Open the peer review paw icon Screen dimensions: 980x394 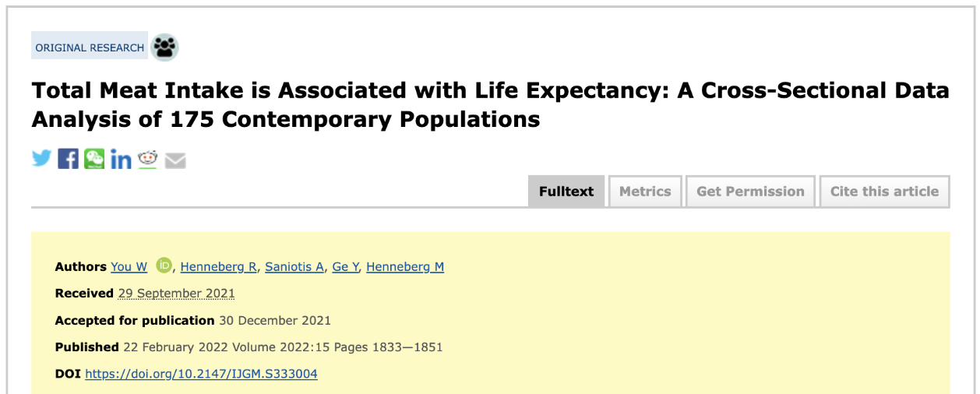tap(164, 47)
